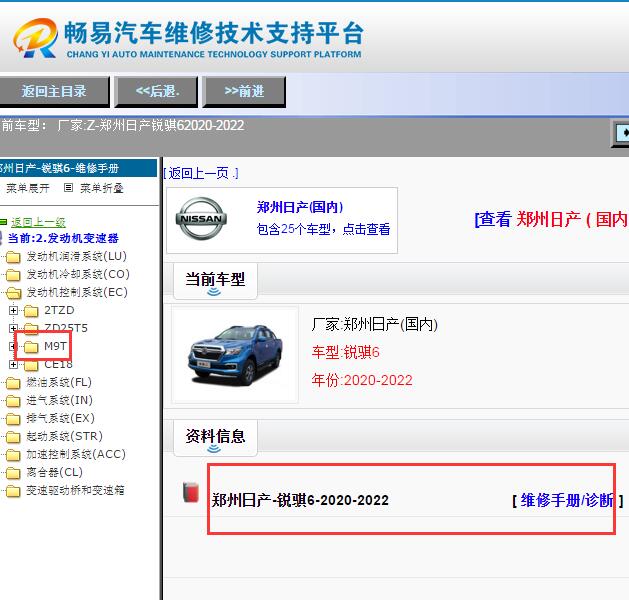
Task: Open the 返回上一级 link in sidebar
Action: tap(38, 222)
